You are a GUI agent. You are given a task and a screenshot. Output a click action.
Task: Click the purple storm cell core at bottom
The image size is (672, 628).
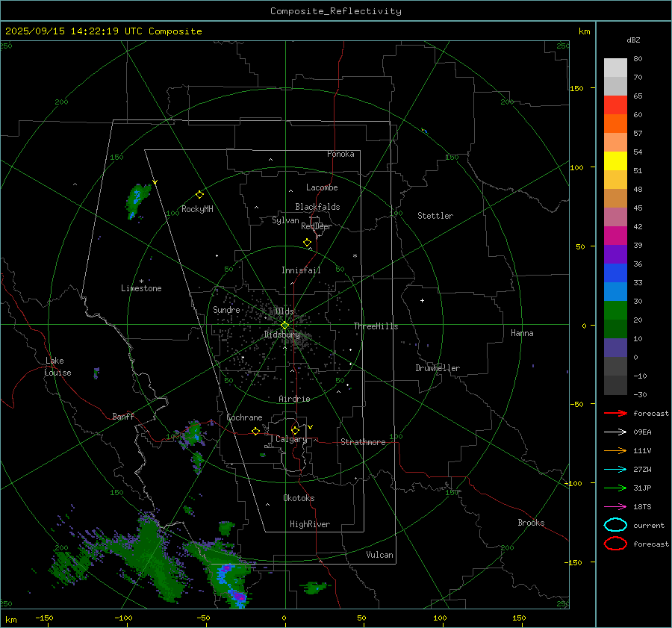(238, 597)
